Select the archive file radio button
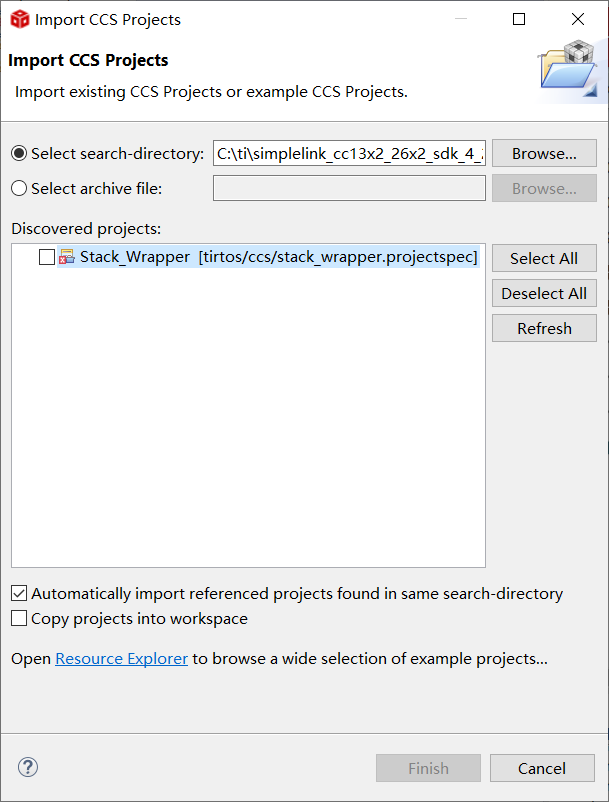Screen dimensions: 609x802 19,188
